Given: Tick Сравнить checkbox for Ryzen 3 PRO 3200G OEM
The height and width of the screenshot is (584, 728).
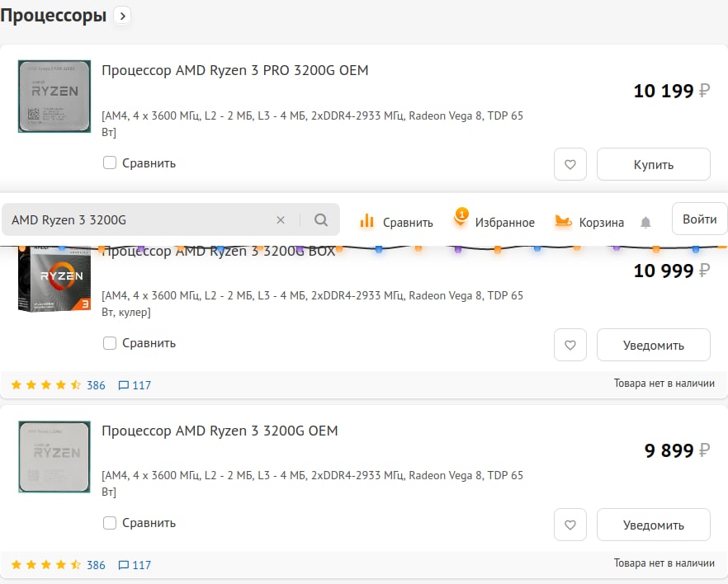Looking at the screenshot, I should pos(110,162).
